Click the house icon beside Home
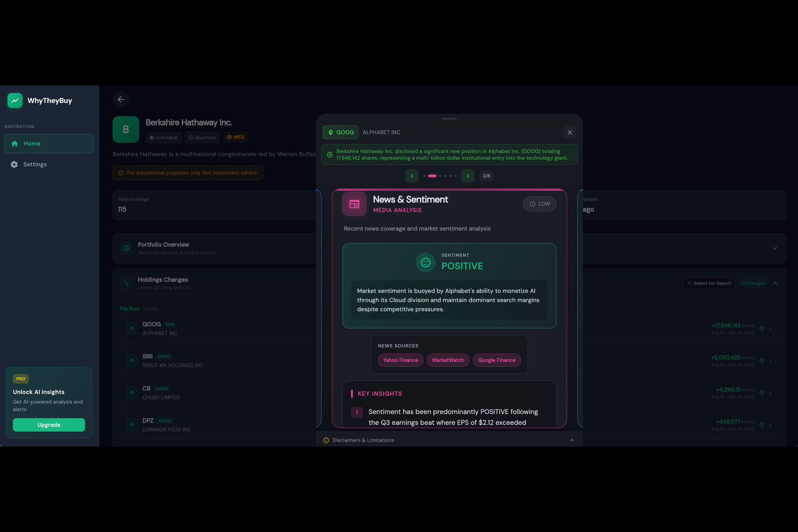 pos(15,143)
